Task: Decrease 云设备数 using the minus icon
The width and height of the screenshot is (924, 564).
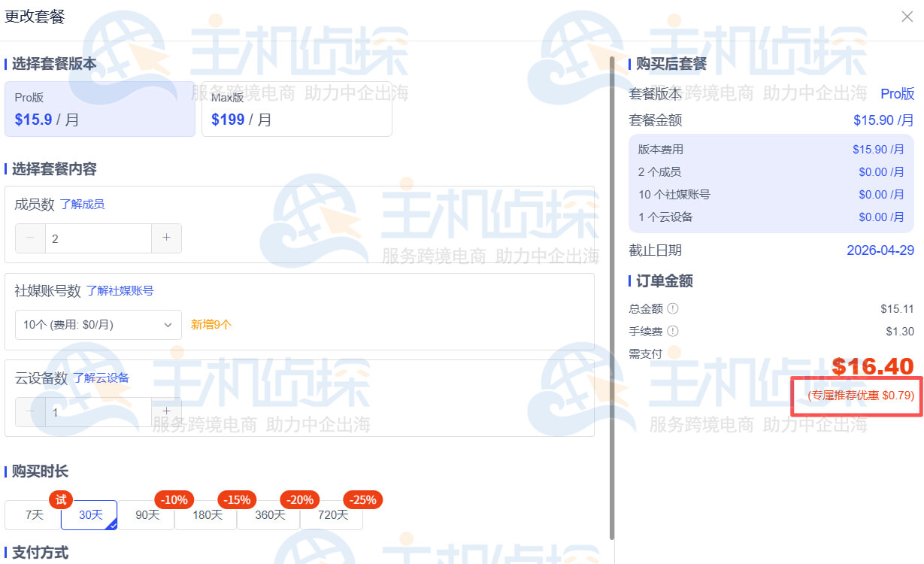Action: pyautogui.click(x=30, y=411)
